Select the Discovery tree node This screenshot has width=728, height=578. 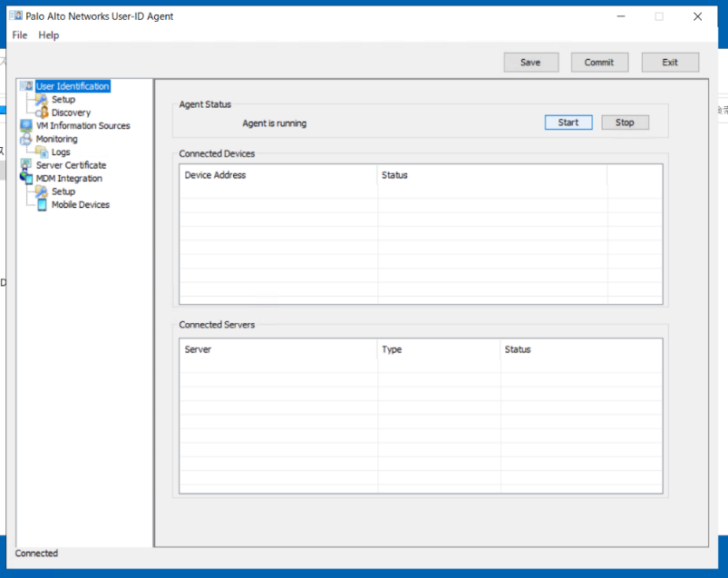point(71,113)
